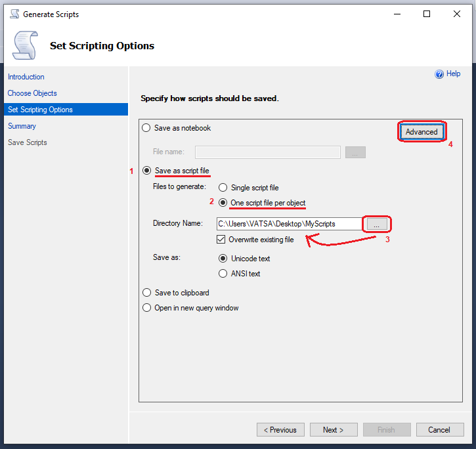Toggle Overwrite existing file checkbox

click(x=221, y=240)
